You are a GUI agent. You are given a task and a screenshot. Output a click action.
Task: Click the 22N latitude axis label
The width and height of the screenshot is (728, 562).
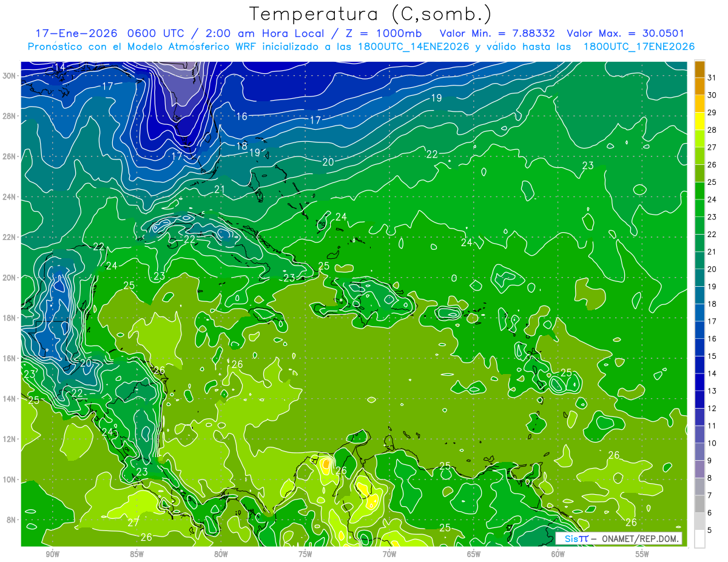(x=10, y=237)
